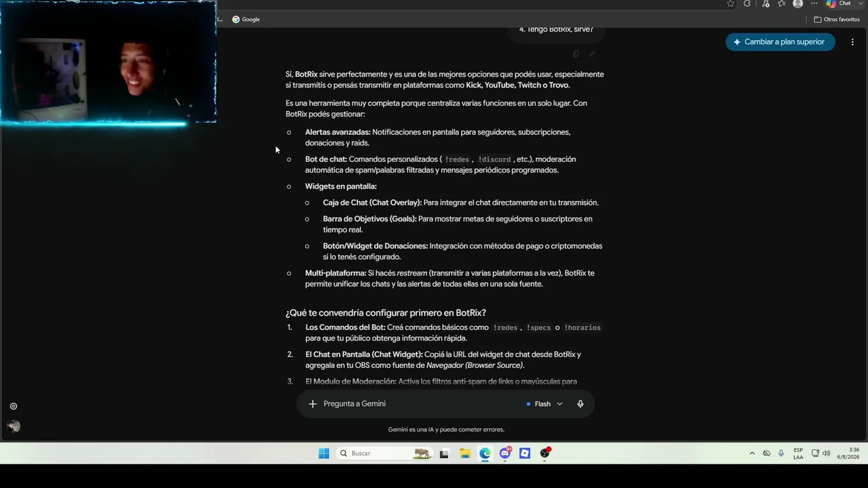Click the Caja de Chat (Chat Overlay) label
The image size is (868, 488).
[372, 203]
